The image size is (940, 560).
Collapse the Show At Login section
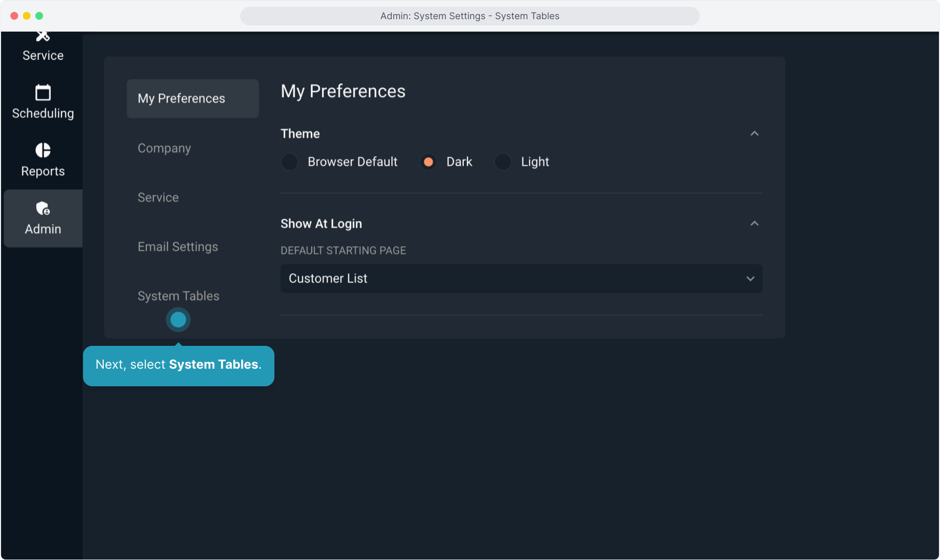click(x=754, y=223)
